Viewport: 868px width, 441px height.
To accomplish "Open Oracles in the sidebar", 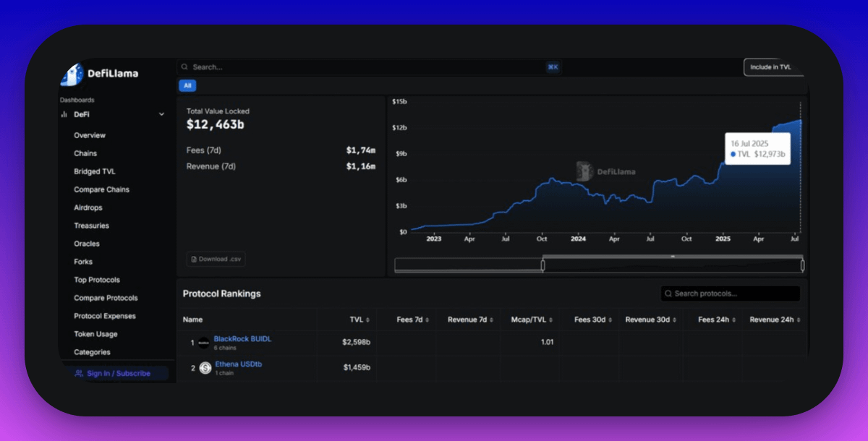I will 87,244.
